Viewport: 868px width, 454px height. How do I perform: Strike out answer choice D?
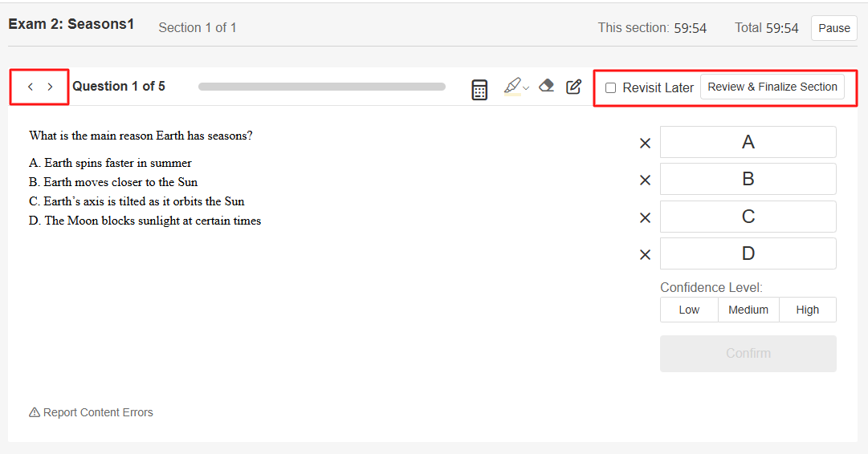pyautogui.click(x=645, y=255)
